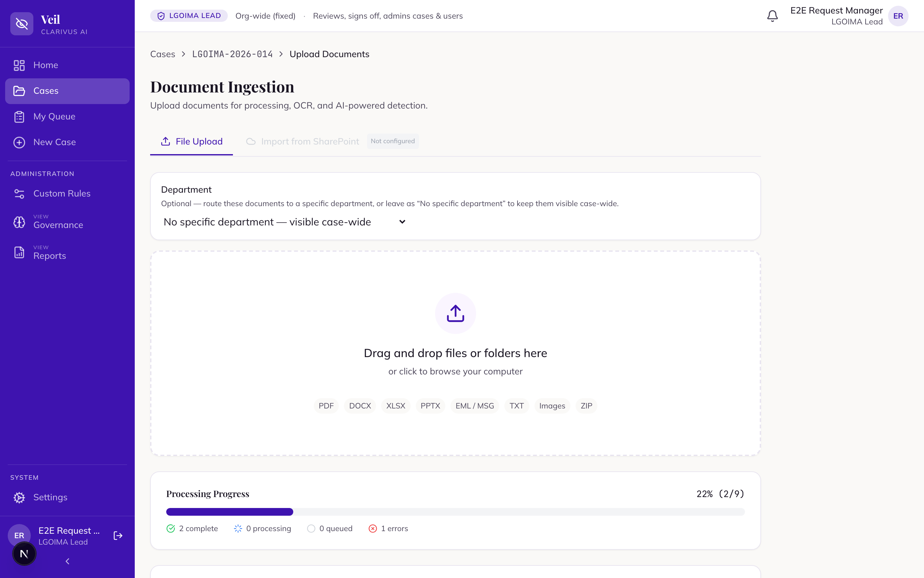The height and width of the screenshot is (578, 924).
Task: Collapse the sidebar with the chevron
Action: pyautogui.click(x=67, y=561)
